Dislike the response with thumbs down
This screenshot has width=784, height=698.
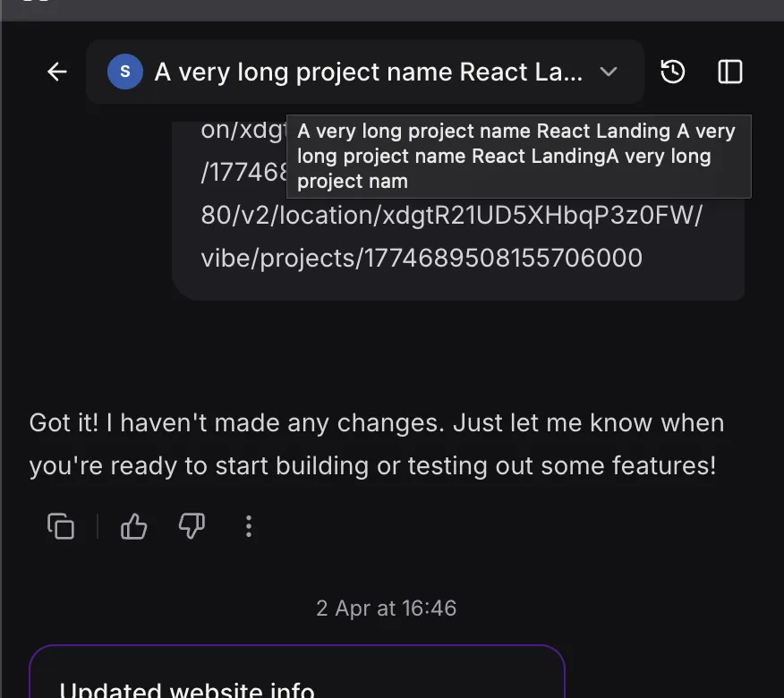(192, 526)
